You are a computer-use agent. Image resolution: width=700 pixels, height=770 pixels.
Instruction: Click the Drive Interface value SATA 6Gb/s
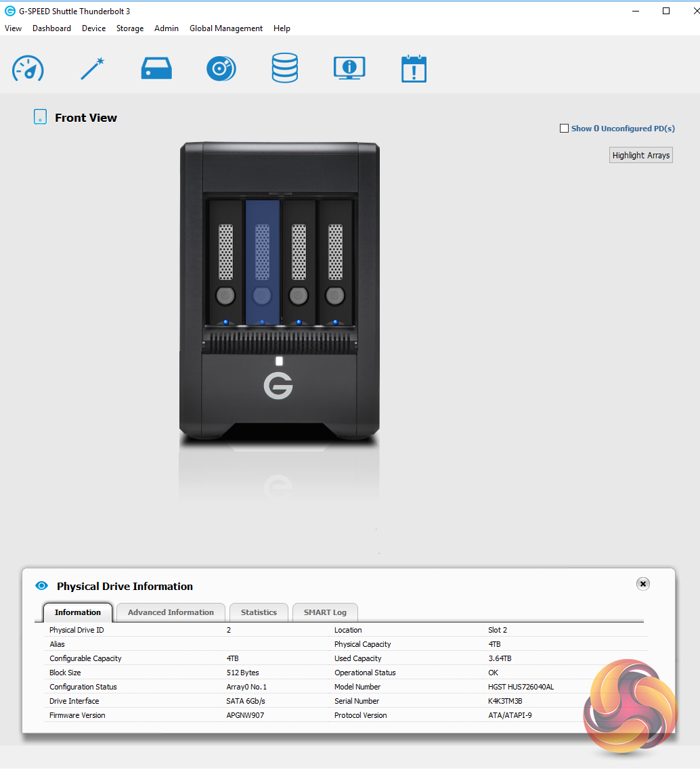click(246, 701)
